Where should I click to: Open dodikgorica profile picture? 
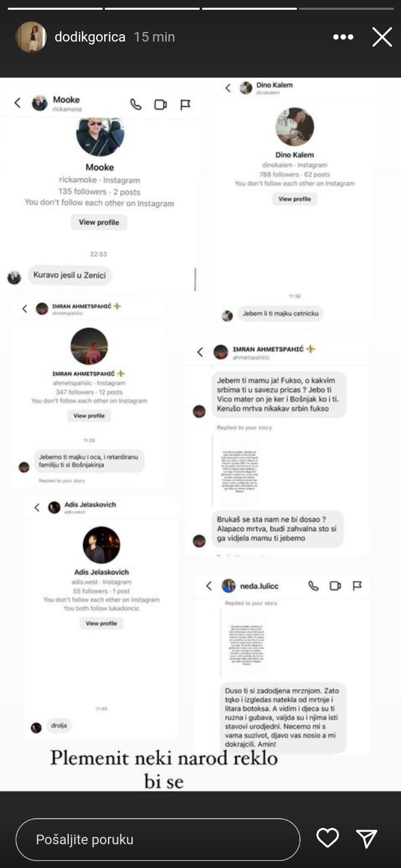point(31,37)
